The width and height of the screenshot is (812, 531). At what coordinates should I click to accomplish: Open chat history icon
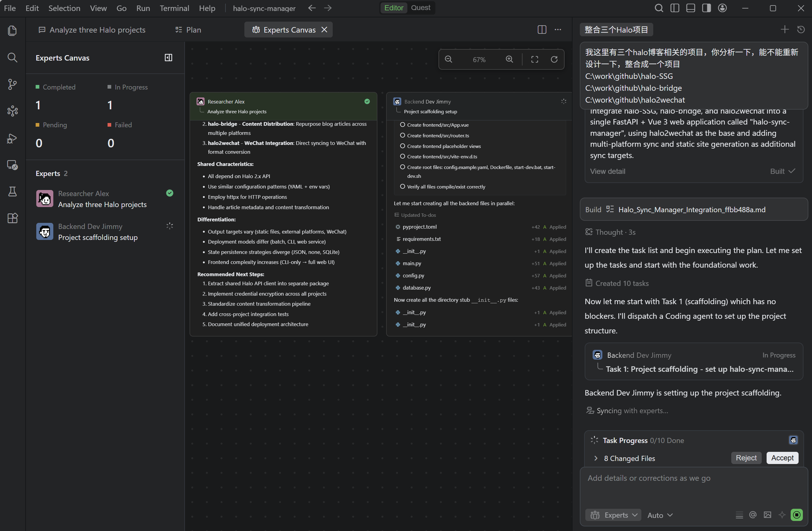click(x=801, y=30)
